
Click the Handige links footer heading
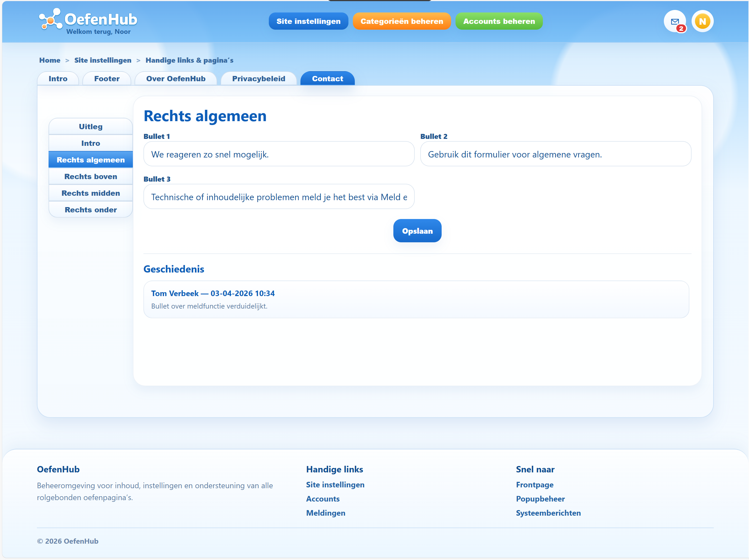(335, 470)
